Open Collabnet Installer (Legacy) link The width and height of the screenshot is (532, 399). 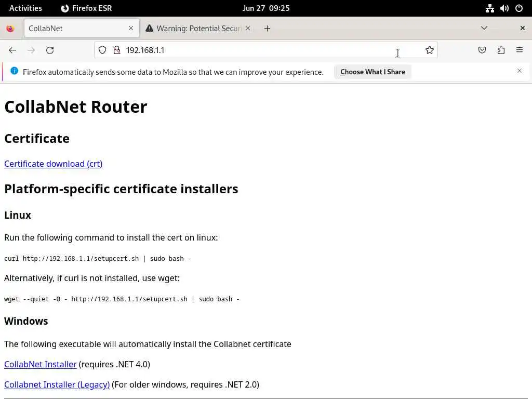point(57,385)
